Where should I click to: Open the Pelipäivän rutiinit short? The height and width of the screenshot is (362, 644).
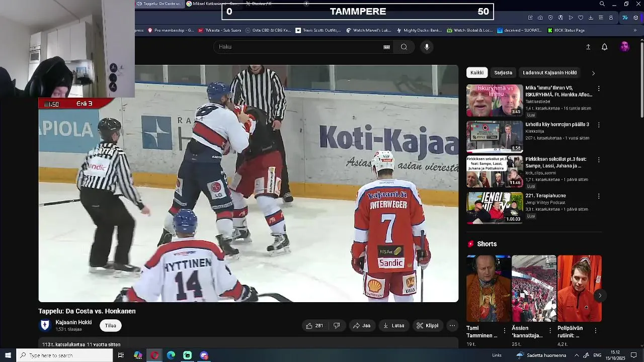579,288
